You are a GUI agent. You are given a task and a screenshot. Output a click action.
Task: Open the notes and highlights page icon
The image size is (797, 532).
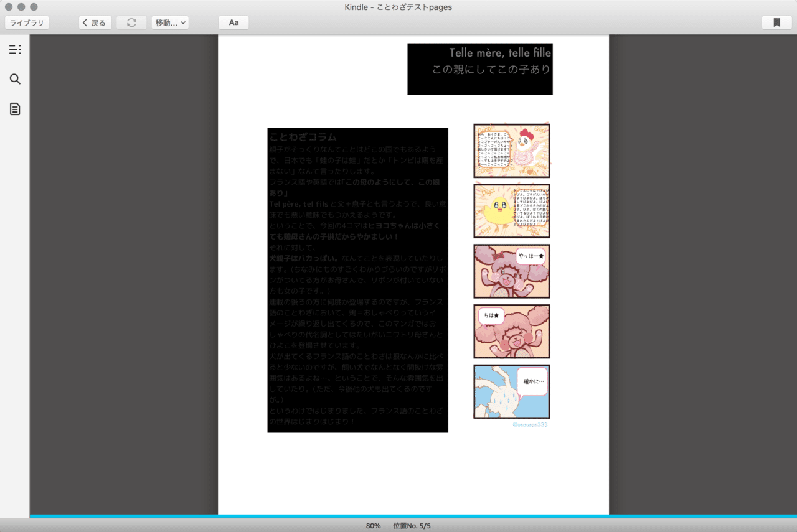tap(15, 109)
